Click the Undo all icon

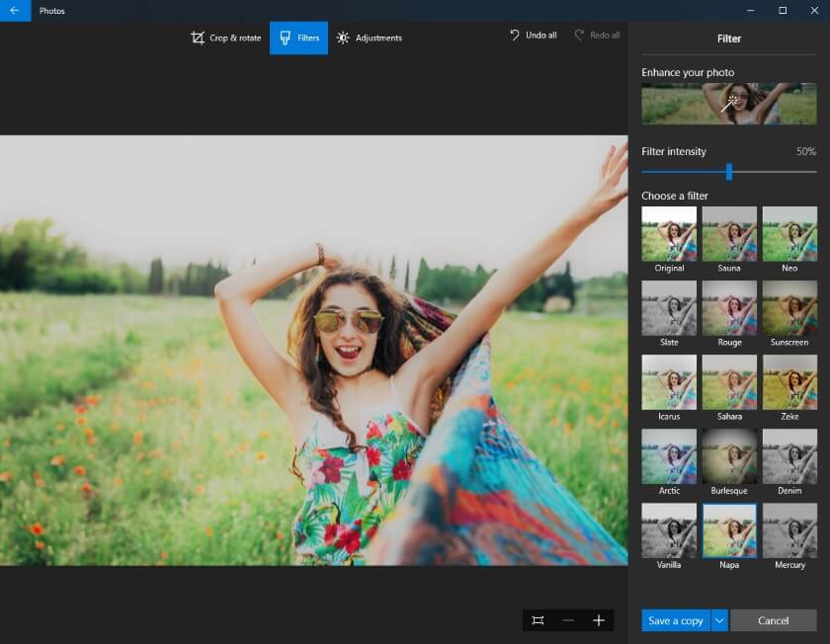coord(514,34)
